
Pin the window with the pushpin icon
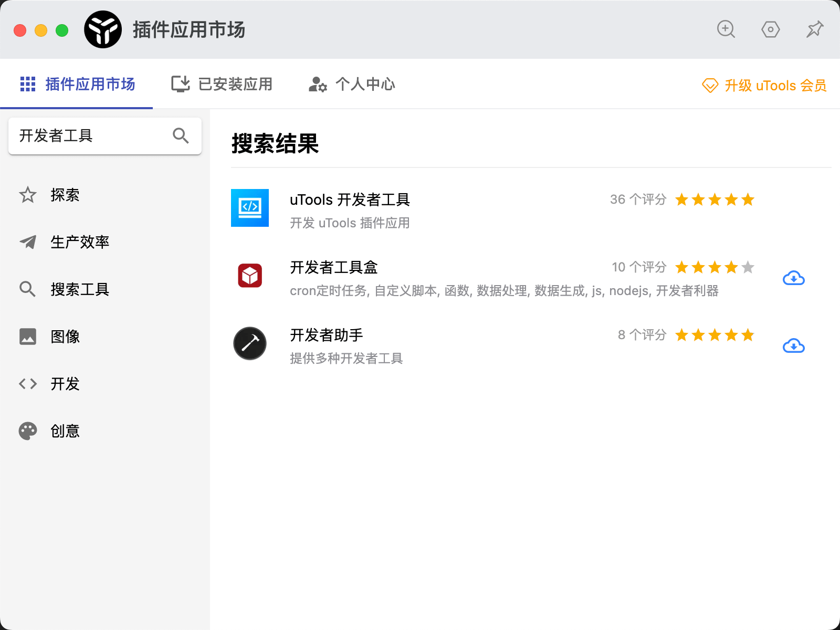[815, 29]
